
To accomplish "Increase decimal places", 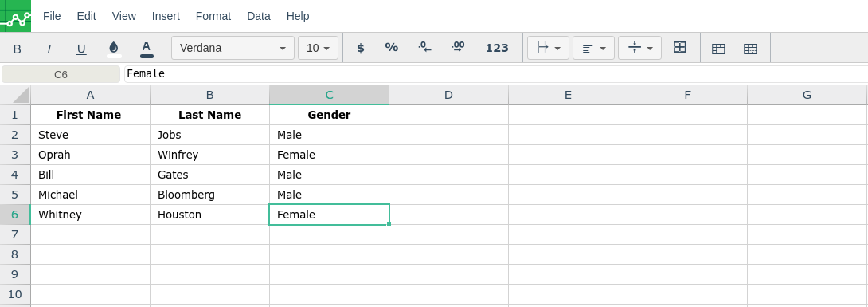I will pos(458,48).
